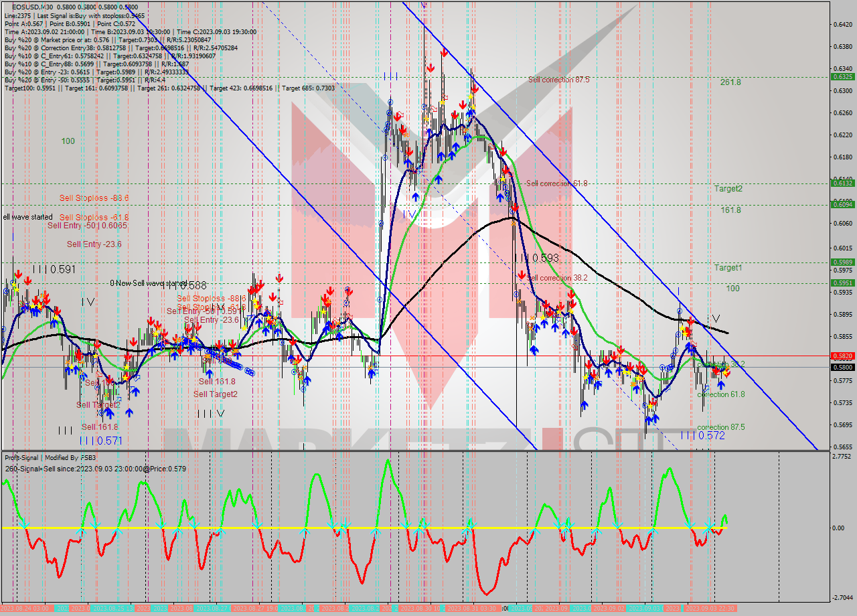Viewport: 857px width, 616px height.
Task: Click the 'I I I 0.591' wave label
Action: pos(54,269)
